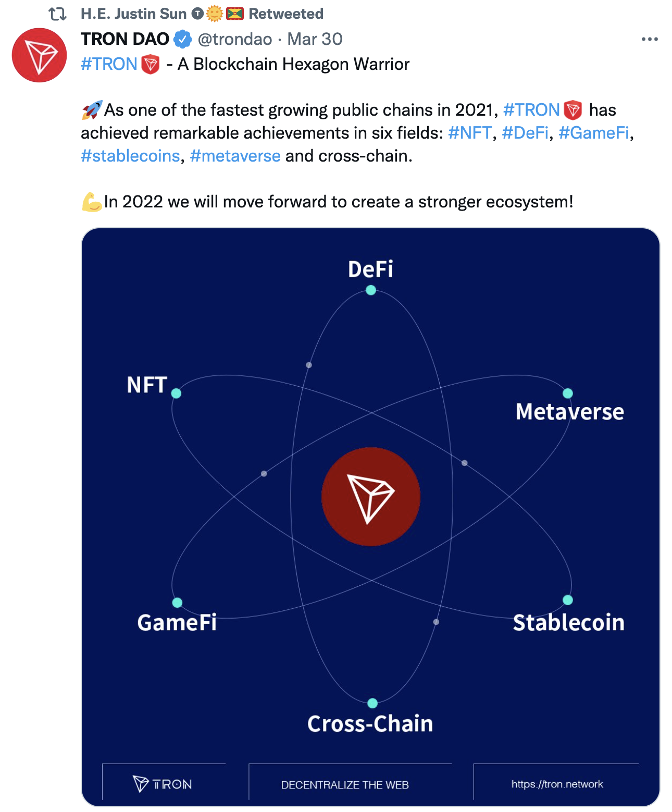Open the #GameFi hashtag link
Image resolution: width=672 pixels, height=812 pixels.
(594, 133)
